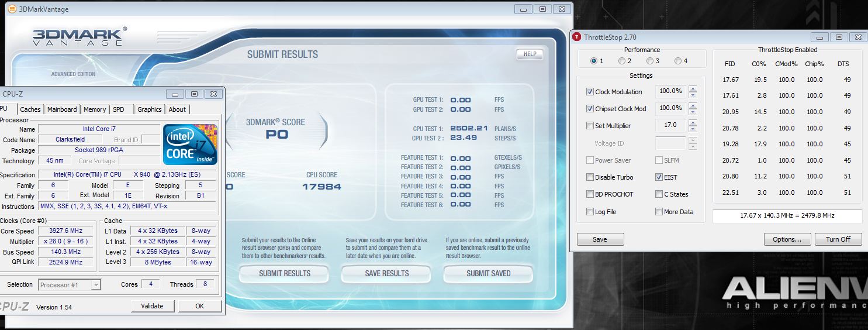The width and height of the screenshot is (868, 330).
Task: Click the Clock Modulation 100.0% value field
Action: (x=670, y=91)
